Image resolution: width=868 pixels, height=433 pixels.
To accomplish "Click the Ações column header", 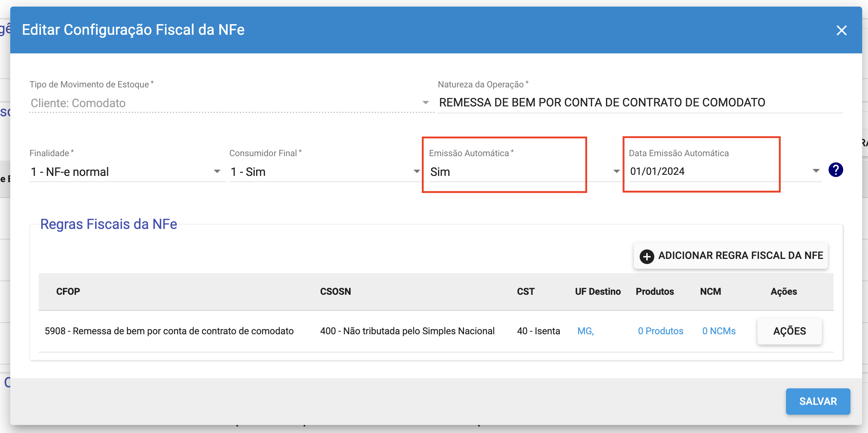I will click(784, 291).
